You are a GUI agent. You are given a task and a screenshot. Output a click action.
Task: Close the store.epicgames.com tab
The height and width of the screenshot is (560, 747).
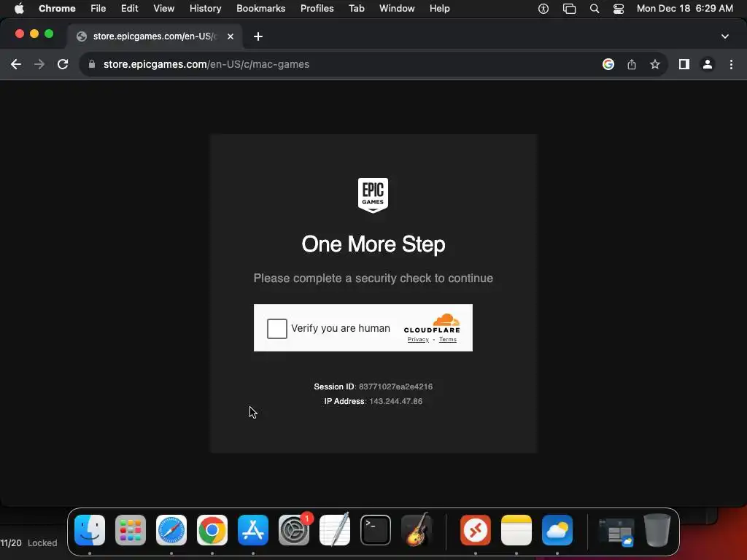[230, 36]
